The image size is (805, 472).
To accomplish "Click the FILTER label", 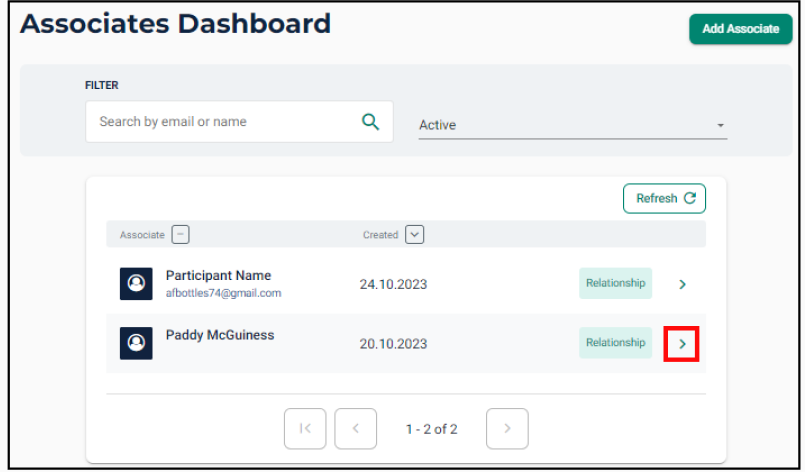I will coord(102,85).
